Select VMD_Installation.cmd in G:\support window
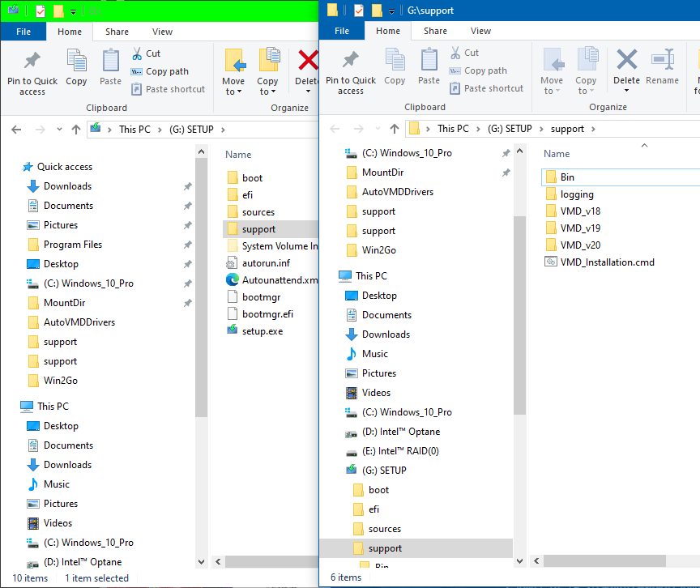 click(607, 262)
